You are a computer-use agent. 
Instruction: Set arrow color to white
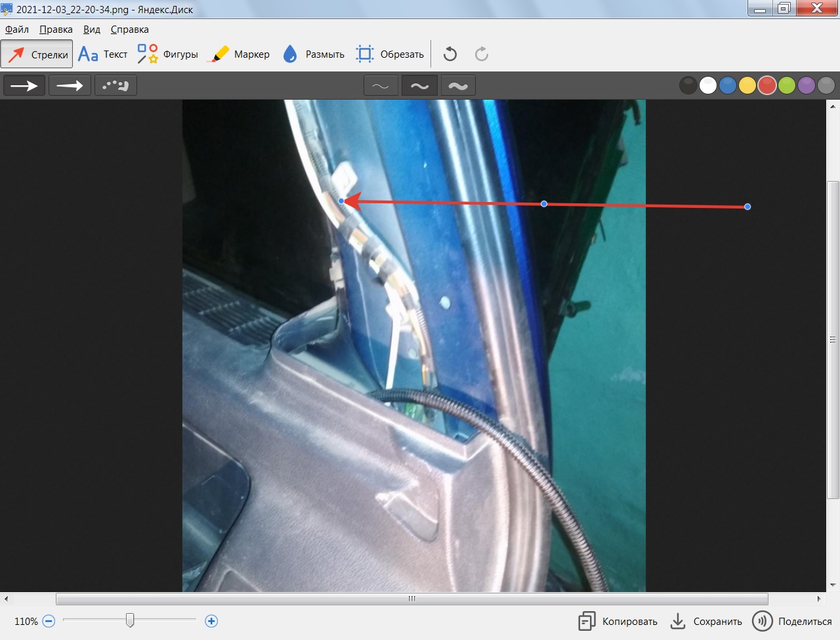(x=708, y=85)
